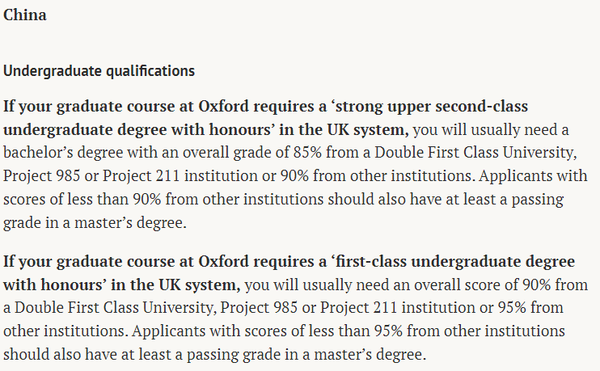Click 'Applicants with' at first paragraph line end
This screenshot has height=371, width=600.
[533, 176]
